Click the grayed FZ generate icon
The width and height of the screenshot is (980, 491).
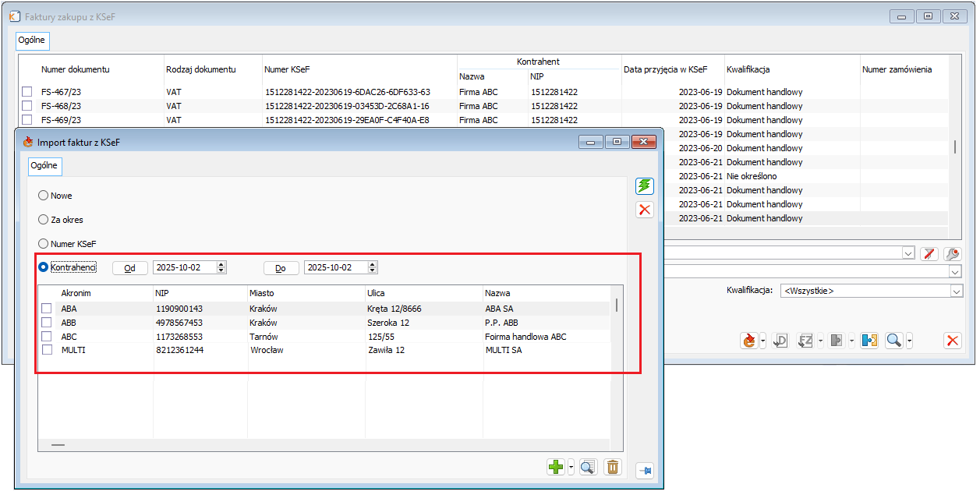click(x=805, y=341)
